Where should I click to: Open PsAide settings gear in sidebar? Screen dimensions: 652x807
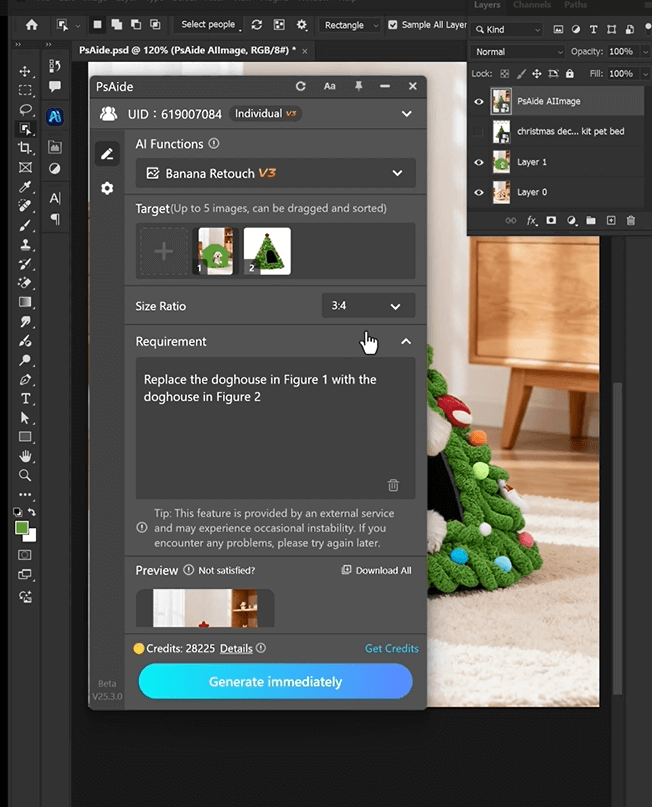tap(107, 188)
